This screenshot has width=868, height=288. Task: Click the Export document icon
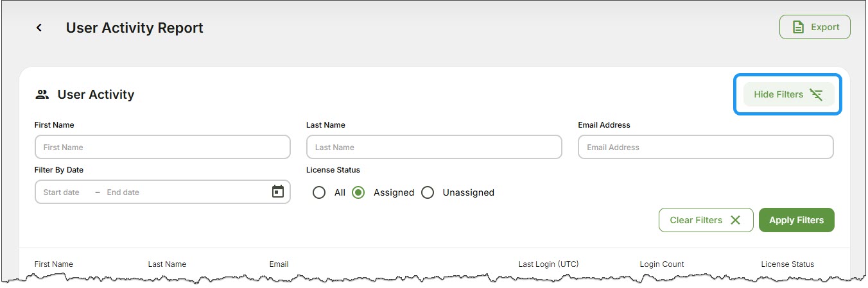[x=798, y=27]
